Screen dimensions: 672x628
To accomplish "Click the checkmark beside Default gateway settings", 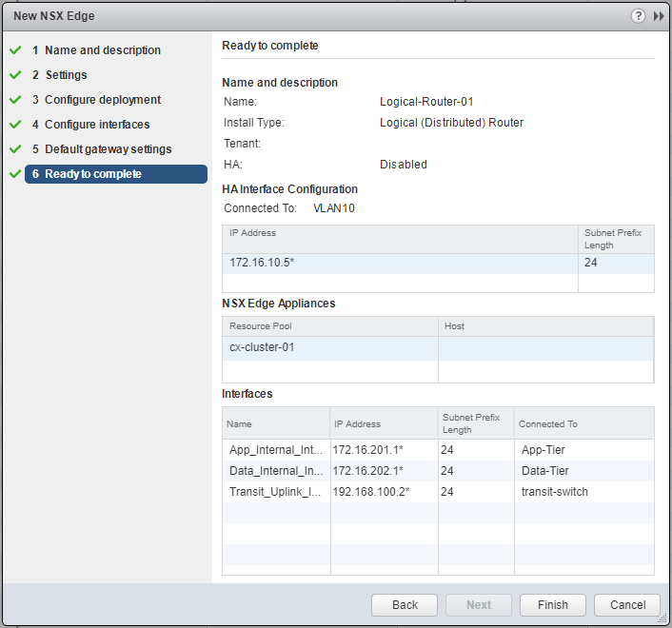I will (x=14, y=149).
